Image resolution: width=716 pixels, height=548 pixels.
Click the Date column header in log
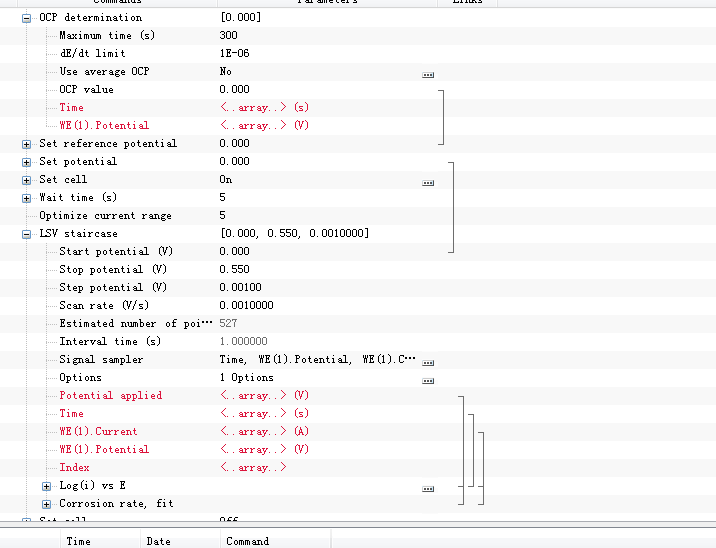click(x=158, y=542)
